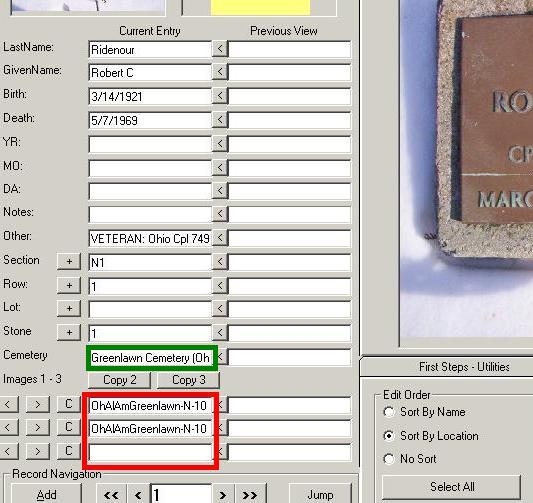Open the First Steps - Utilities tab

pos(464,367)
